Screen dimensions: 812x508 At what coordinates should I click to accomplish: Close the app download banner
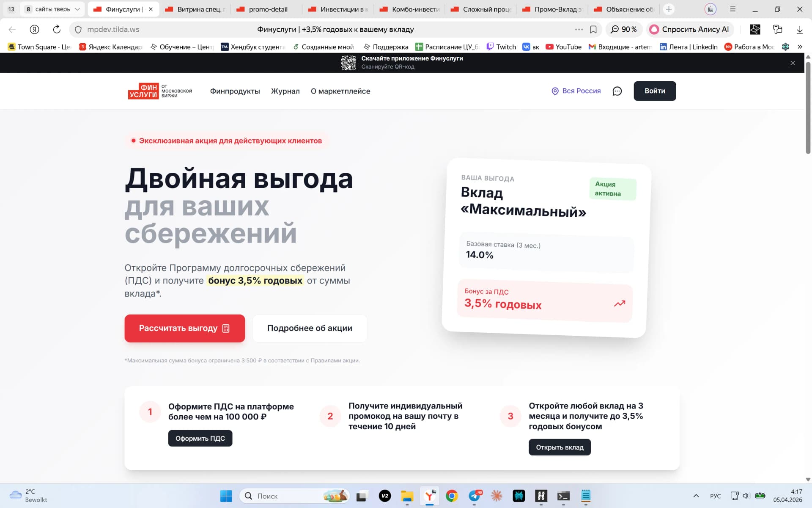pos(793,63)
